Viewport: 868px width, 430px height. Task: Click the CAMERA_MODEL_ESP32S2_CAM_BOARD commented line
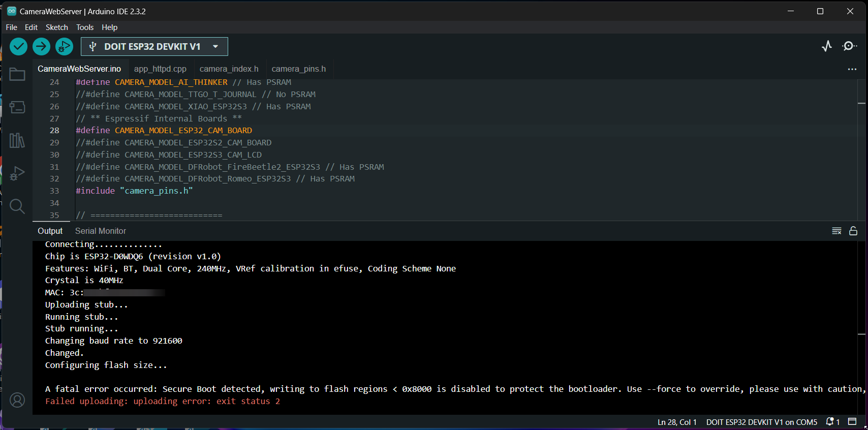tap(173, 143)
